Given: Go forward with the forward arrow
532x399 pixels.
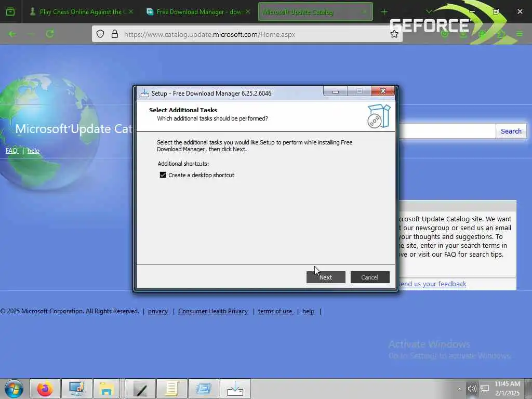Looking at the screenshot, I should click(x=31, y=34).
